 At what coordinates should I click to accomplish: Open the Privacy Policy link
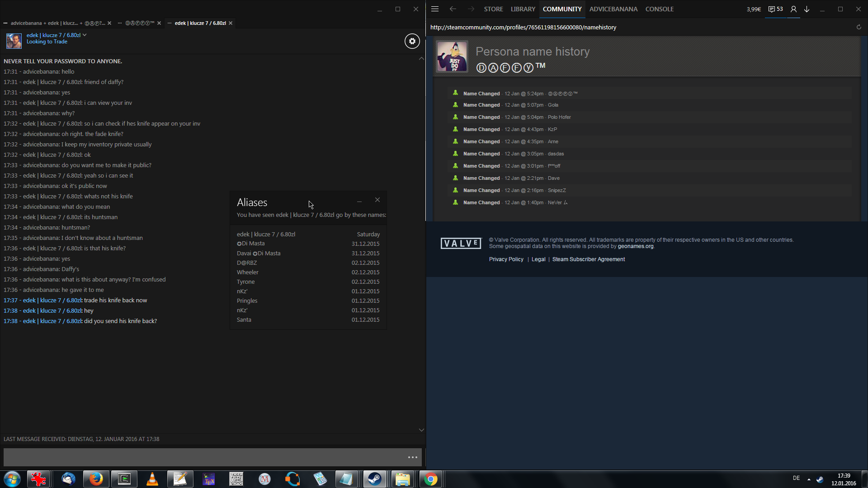point(506,259)
